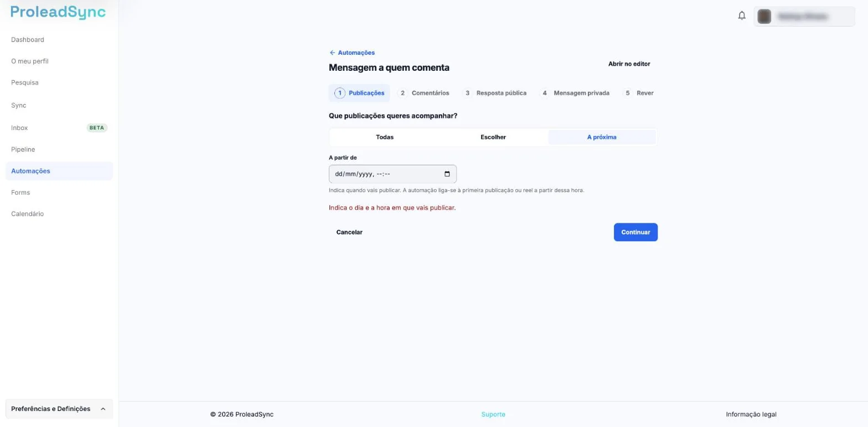868x427 pixels.
Task: Go to step 2 Comentários
Action: coord(424,93)
